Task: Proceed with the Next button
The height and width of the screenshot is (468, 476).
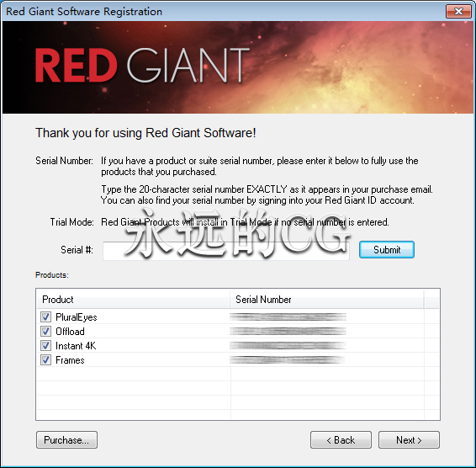Action: point(409,439)
